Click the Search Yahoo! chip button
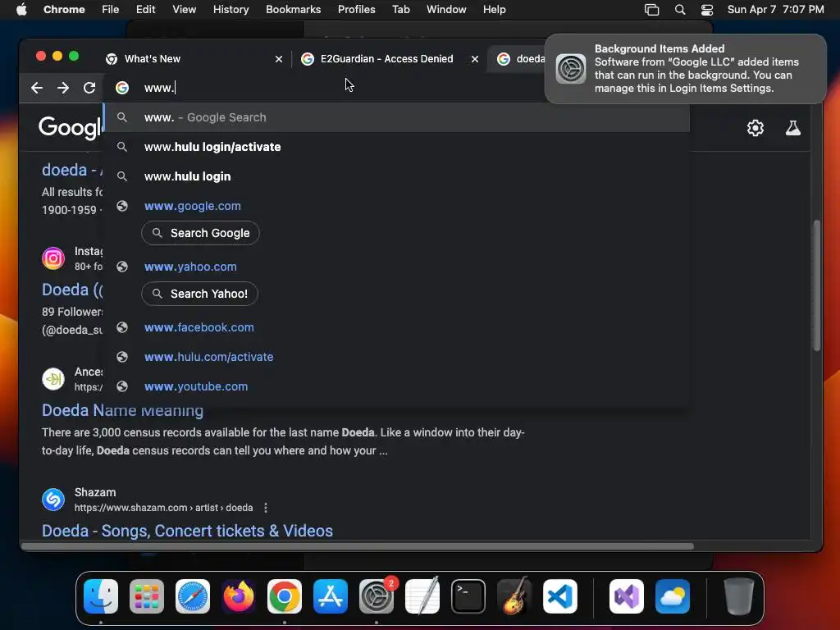Viewport: 840px width, 630px height. click(x=200, y=294)
